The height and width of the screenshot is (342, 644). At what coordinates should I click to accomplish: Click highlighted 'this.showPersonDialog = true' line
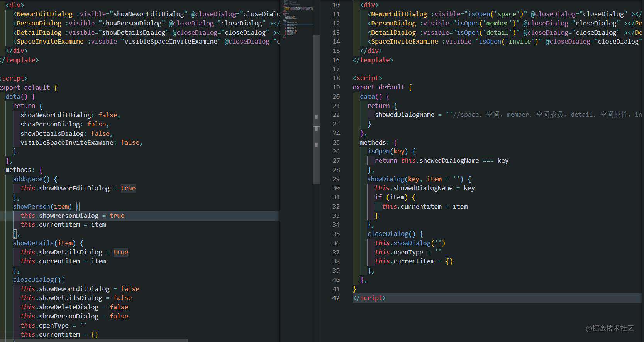pos(73,216)
